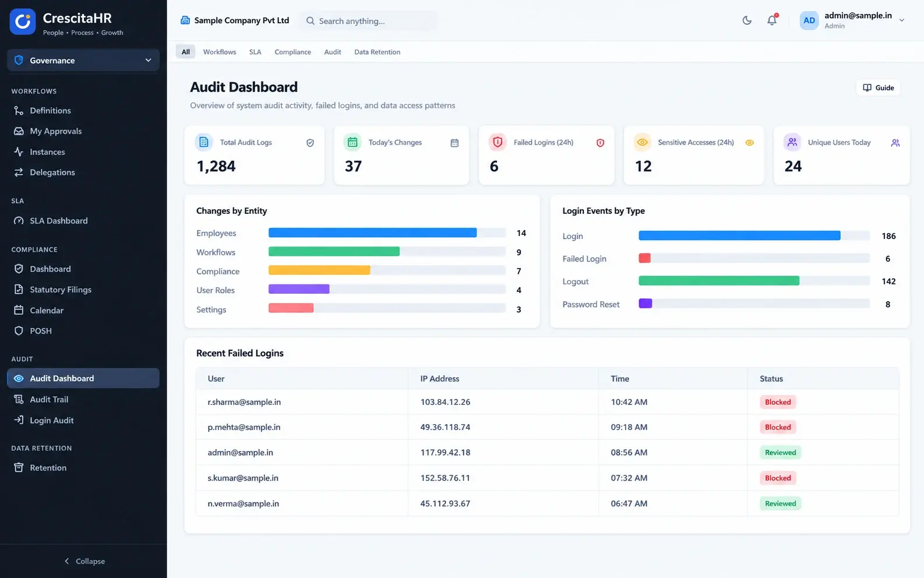Click the Reviewed status for n.verma@sample.in
The image size is (924, 578).
pos(780,503)
